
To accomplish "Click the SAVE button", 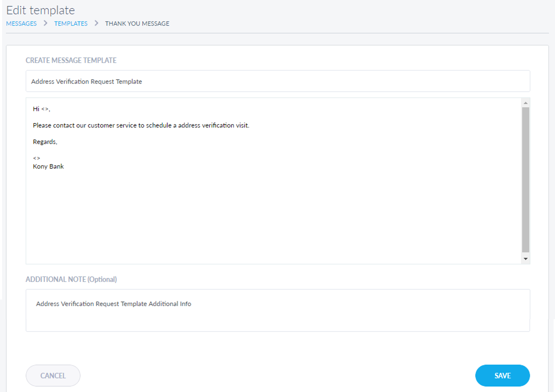I will click(502, 376).
